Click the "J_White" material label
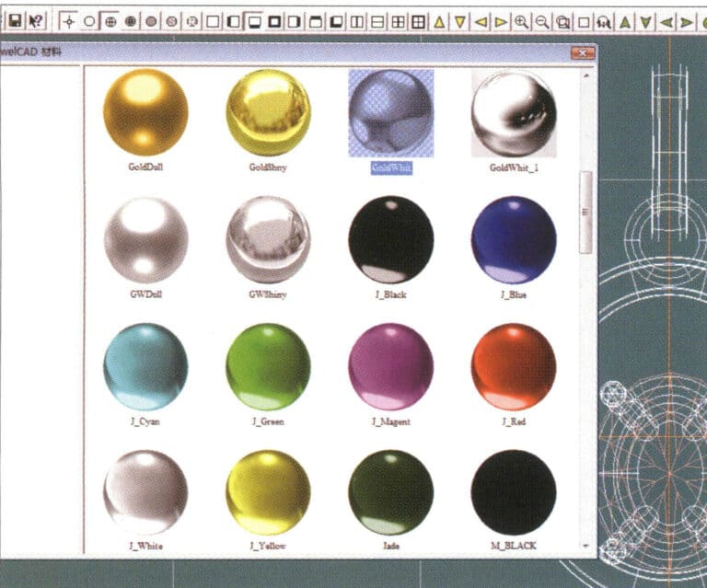This screenshot has height=588, width=707. [145, 546]
